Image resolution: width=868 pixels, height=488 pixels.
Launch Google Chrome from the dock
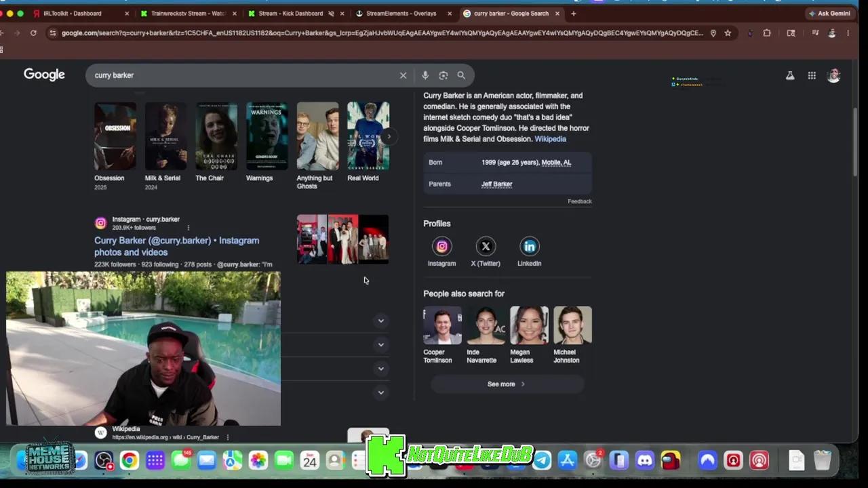(130, 461)
